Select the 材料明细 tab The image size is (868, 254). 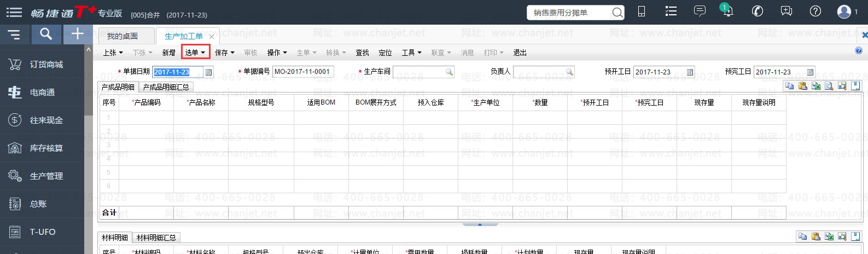point(115,238)
